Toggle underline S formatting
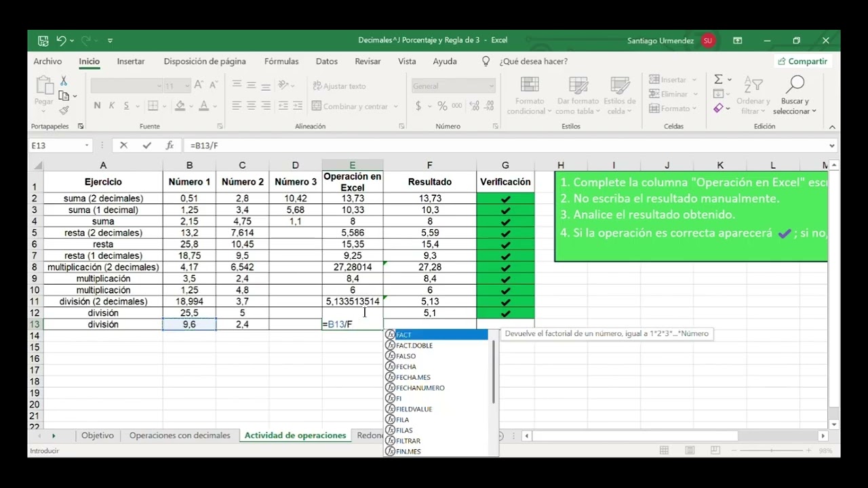The height and width of the screenshot is (488, 868). pos(126,106)
